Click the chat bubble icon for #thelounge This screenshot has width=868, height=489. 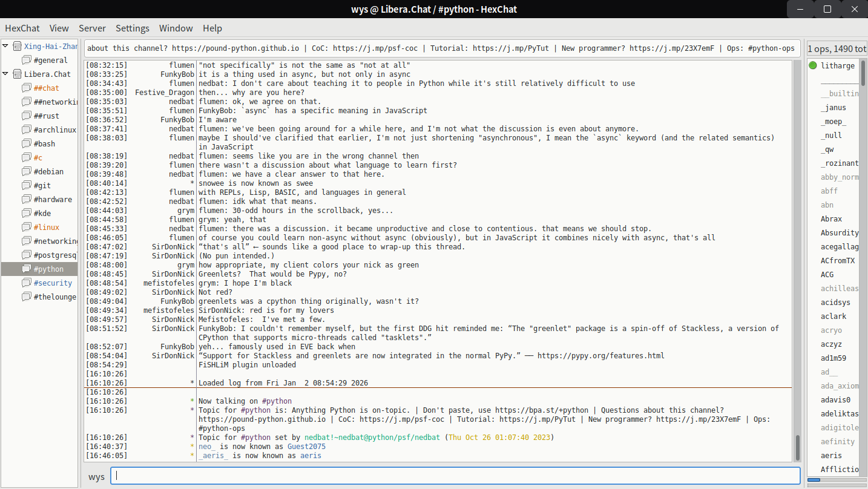coord(27,297)
